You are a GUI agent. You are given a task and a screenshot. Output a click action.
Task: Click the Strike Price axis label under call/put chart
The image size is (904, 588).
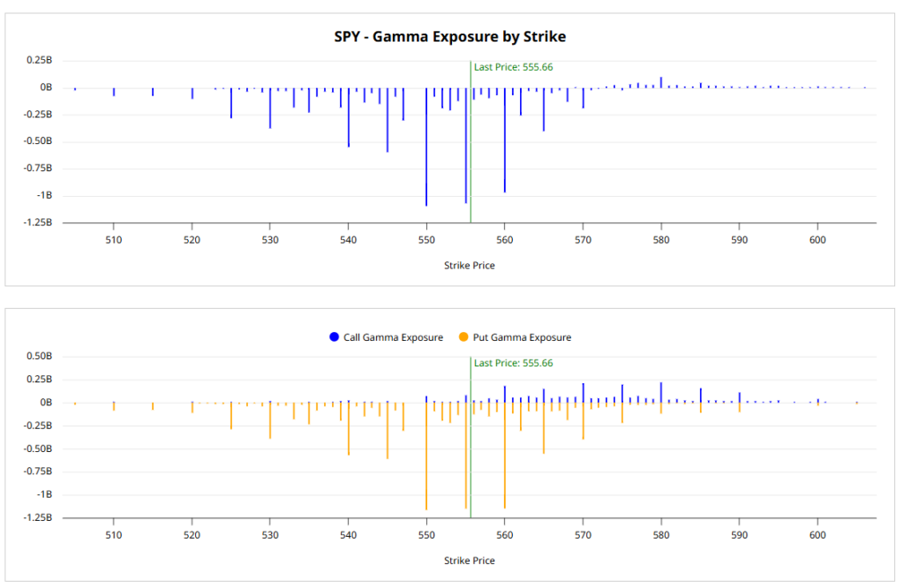(469, 561)
